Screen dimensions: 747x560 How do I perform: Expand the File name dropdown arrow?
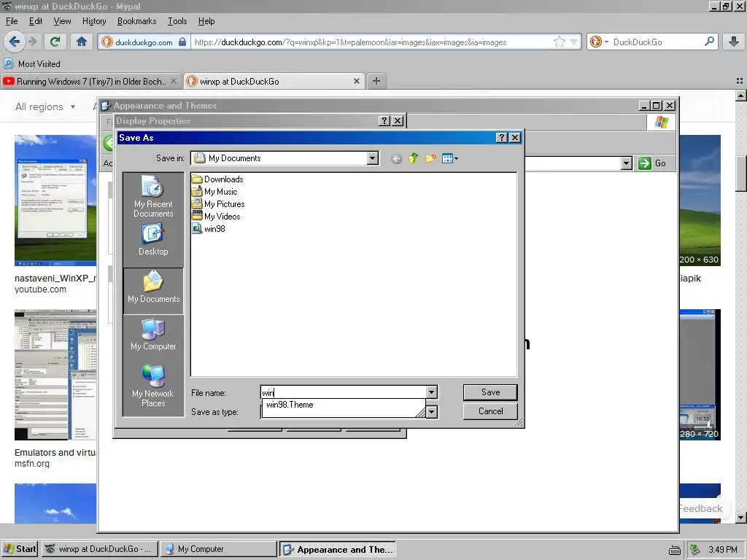432,392
